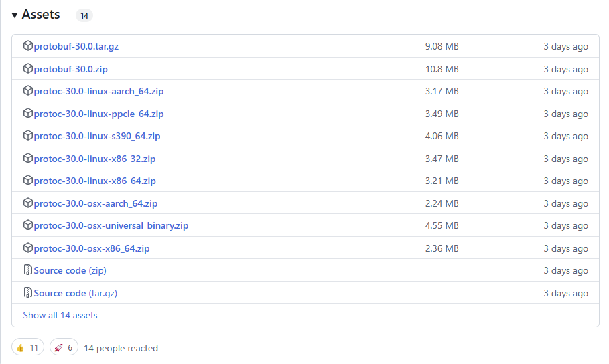Download protobuf-30.0.tar.gz
The image size is (609, 364).
click(76, 46)
